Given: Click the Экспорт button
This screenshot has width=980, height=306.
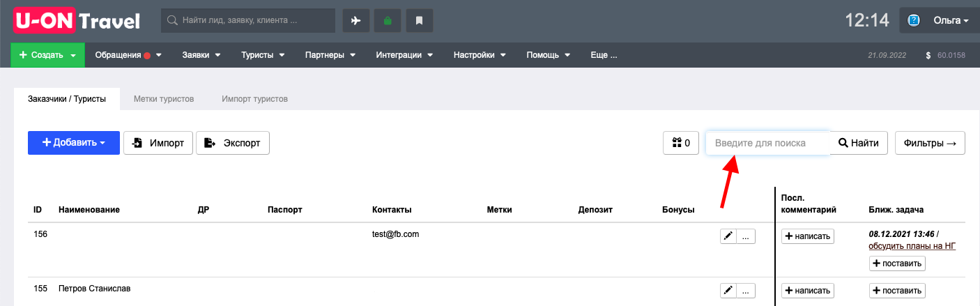Looking at the screenshot, I should (x=233, y=143).
